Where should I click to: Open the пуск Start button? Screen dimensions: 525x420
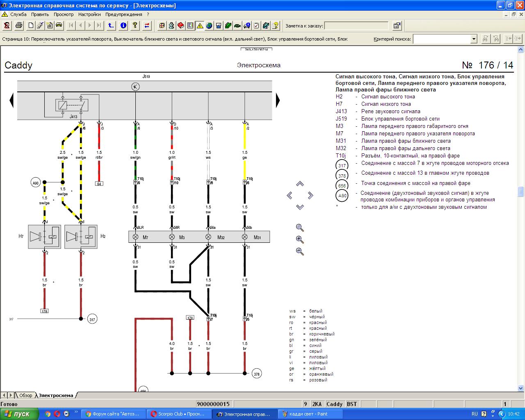pyautogui.click(x=20, y=414)
